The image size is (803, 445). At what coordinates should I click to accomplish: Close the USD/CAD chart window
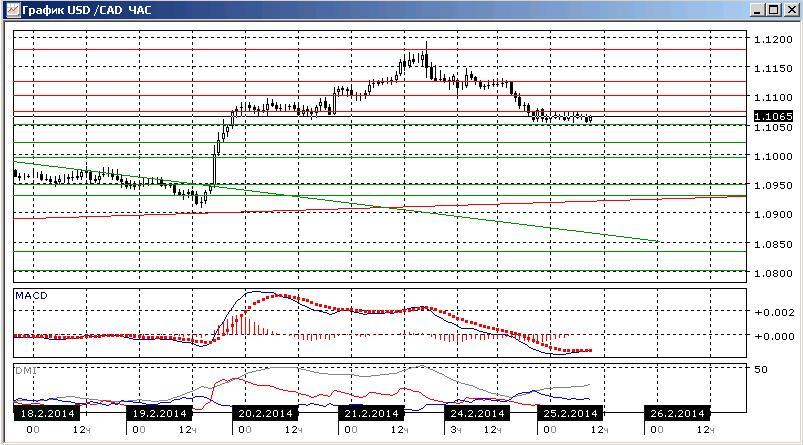click(x=792, y=10)
